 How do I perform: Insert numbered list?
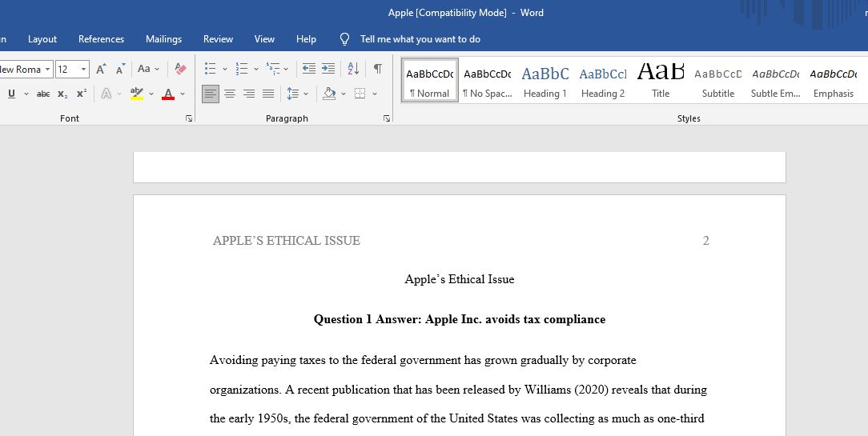(x=241, y=69)
